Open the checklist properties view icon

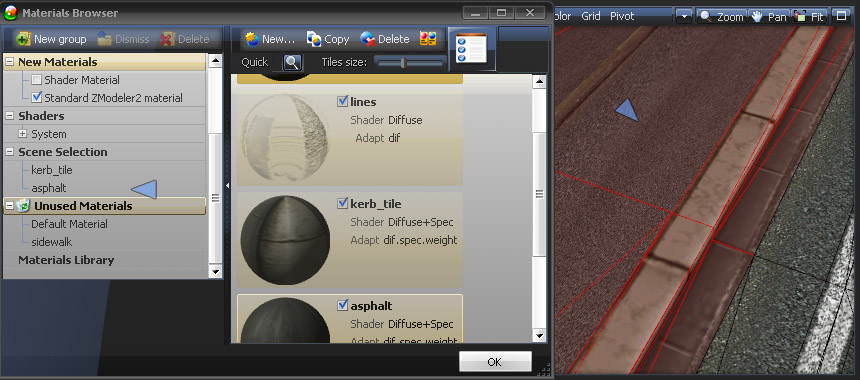click(x=471, y=48)
